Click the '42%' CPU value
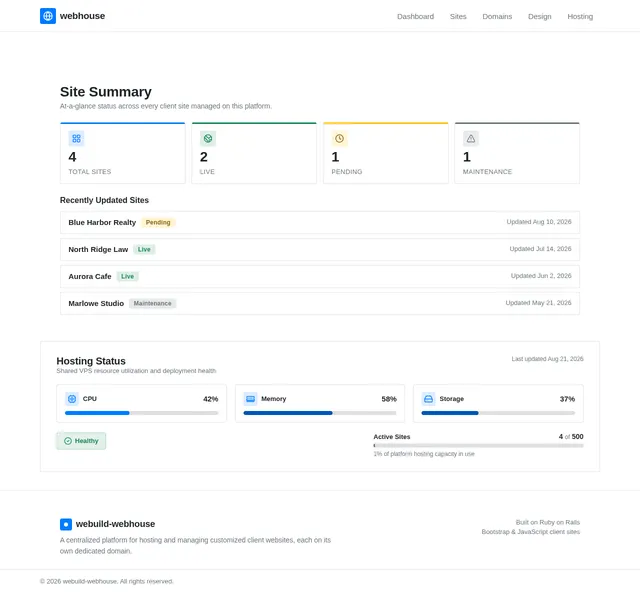This screenshot has width=640, height=593. click(x=211, y=399)
